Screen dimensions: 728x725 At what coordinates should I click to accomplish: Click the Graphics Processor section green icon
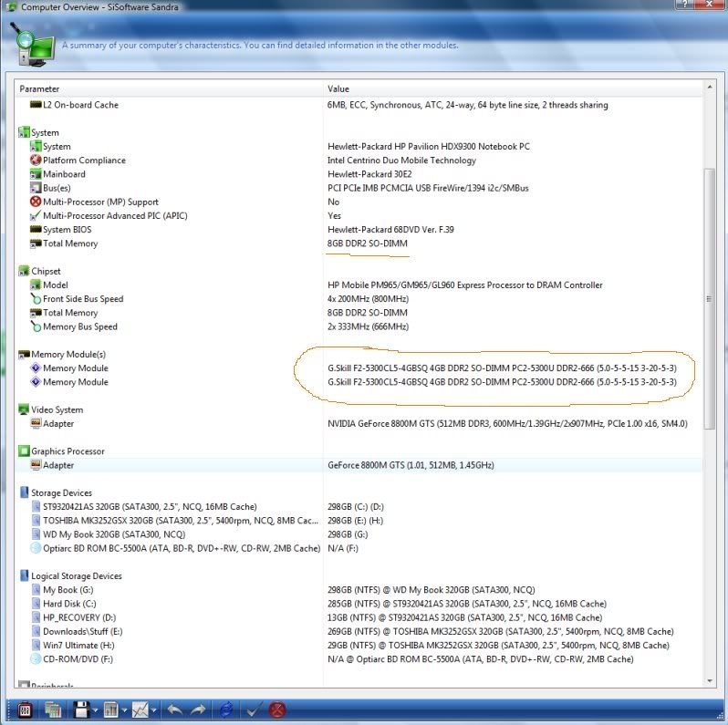24,451
